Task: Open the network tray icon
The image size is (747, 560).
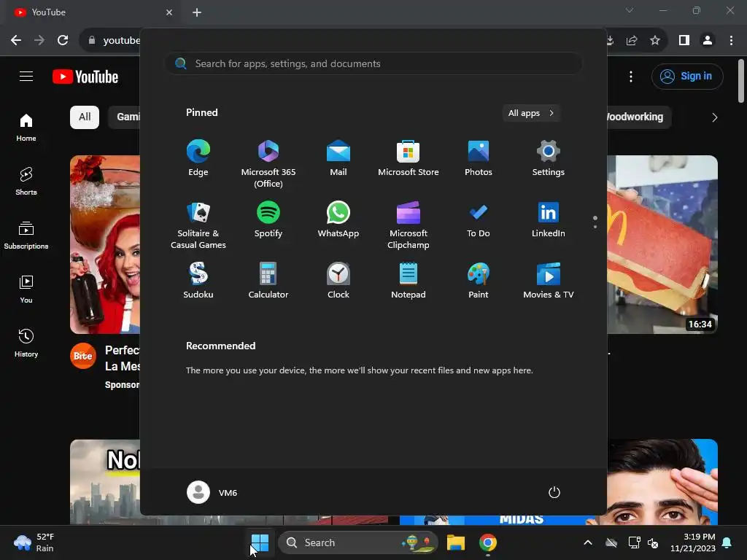Action: 634,542
